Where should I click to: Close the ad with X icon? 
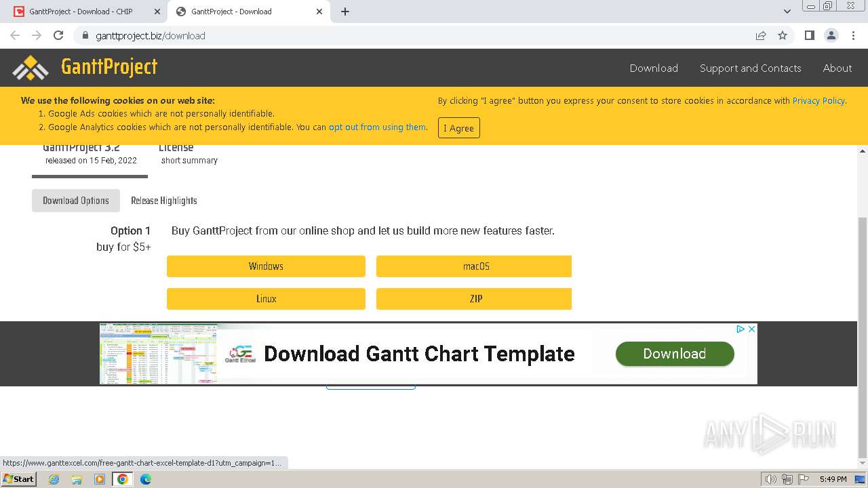(x=751, y=329)
